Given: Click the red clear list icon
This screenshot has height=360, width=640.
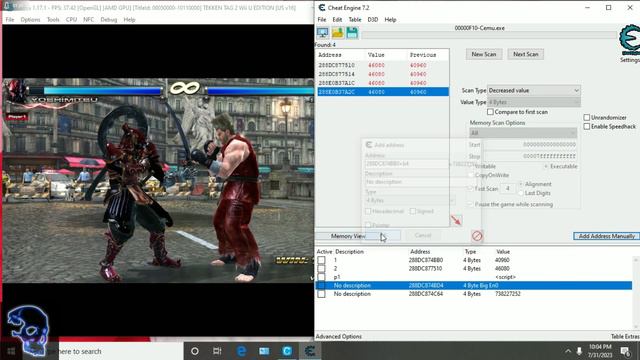Looking at the screenshot, I should [x=477, y=236].
